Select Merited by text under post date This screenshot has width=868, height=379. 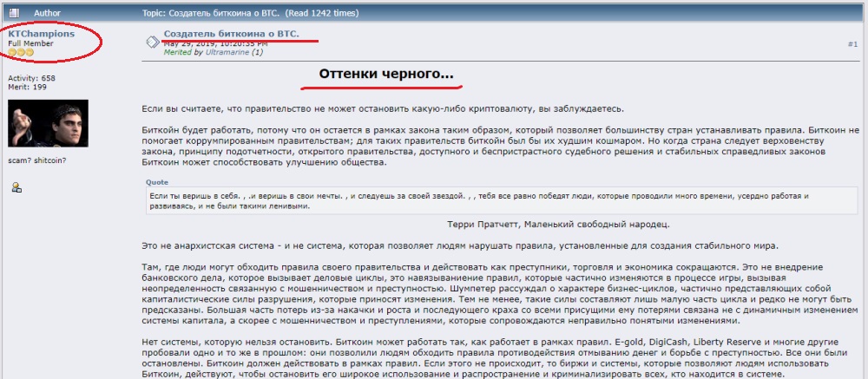pyautogui.click(x=184, y=53)
